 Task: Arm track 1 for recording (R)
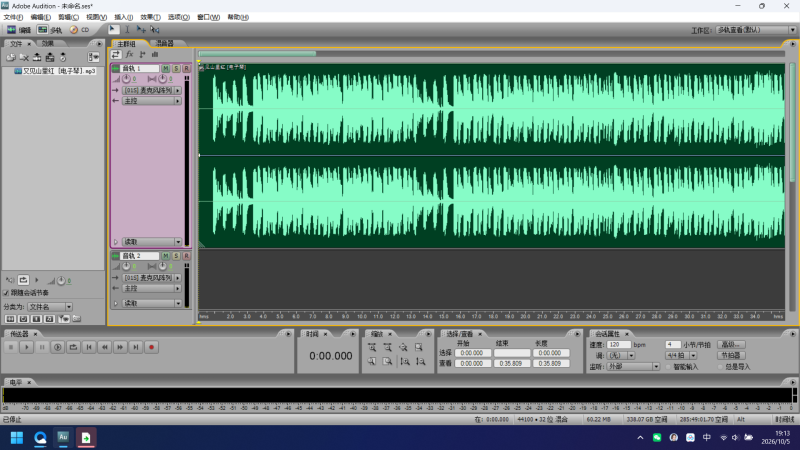186,68
